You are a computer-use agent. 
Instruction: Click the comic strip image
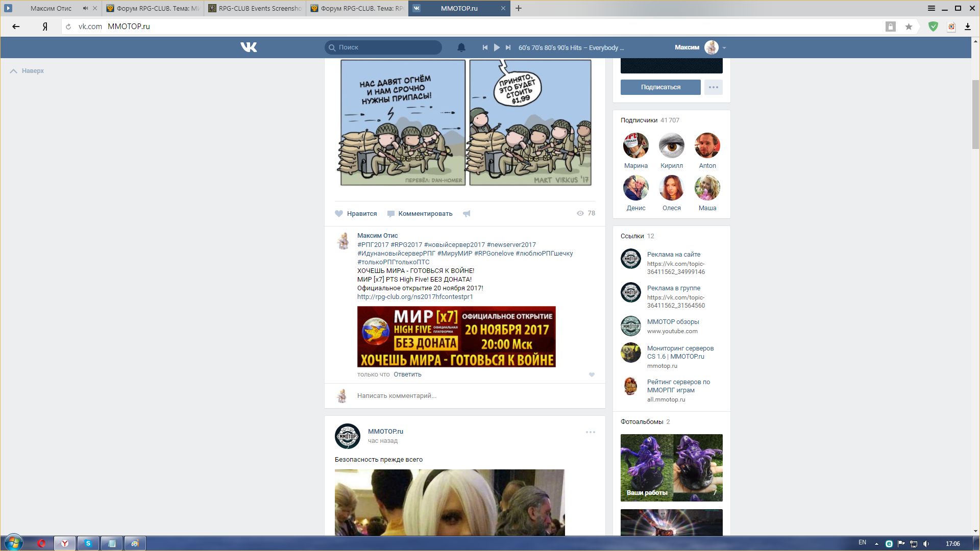click(465, 122)
